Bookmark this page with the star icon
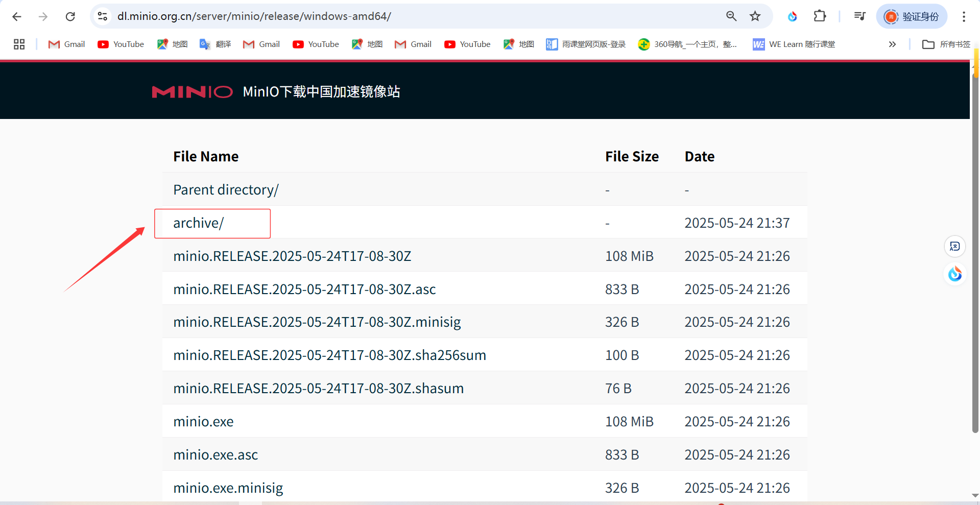The width and height of the screenshot is (980, 505). 755,16
